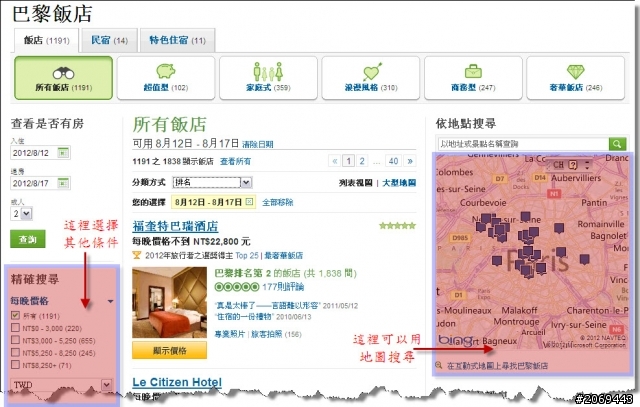The height and width of the screenshot is (407, 640).
Task: Select results page 1
Action: [x=348, y=161]
